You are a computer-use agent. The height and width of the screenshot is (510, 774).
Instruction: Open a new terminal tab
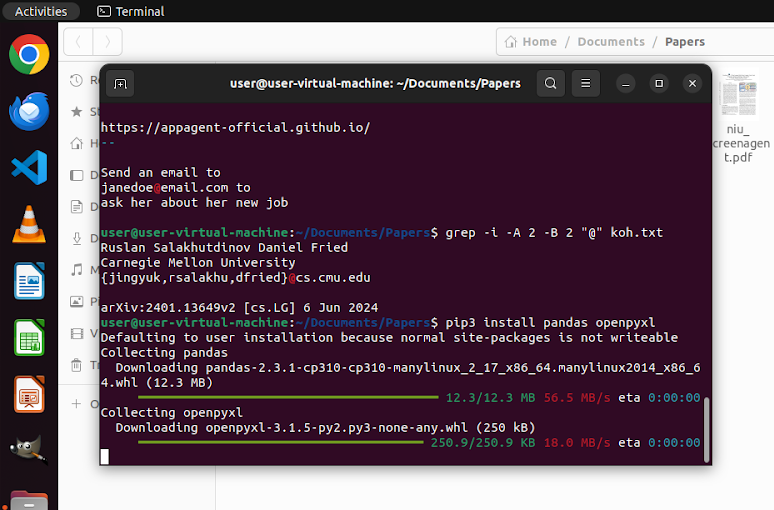(x=119, y=84)
